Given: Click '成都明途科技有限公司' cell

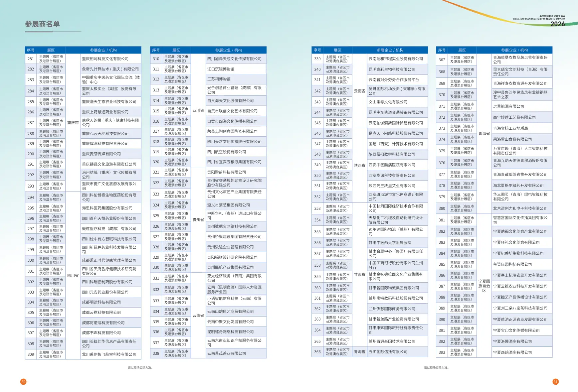Looking at the screenshot, I should (x=101, y=302).
